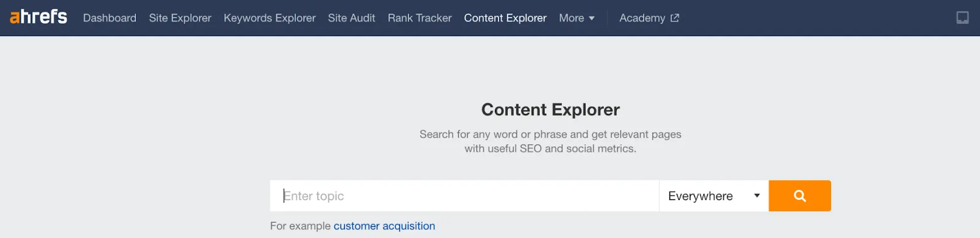Open Site Explorer from the nav bar
The width and height of the screenshot is (980, 238).
[180, 18]
